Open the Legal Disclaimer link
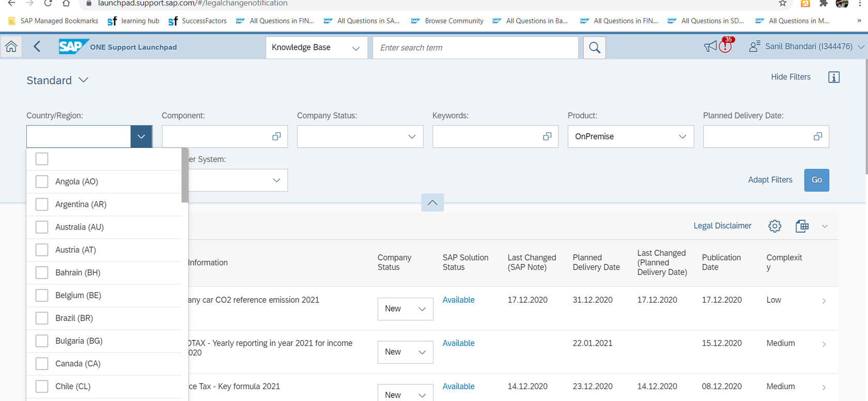Image resolution: width=868 pixels, height=401 pixels. tap(722, 226)
